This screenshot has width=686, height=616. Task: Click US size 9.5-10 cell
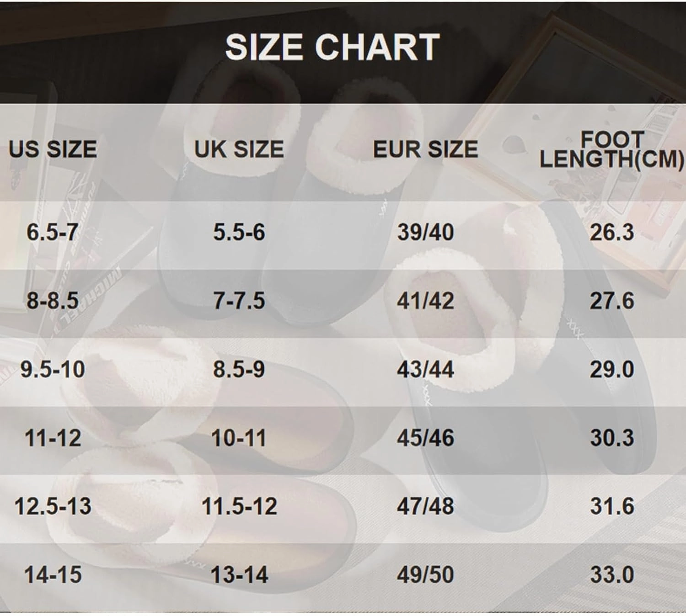pyautogui.click(x=53, y=369)
